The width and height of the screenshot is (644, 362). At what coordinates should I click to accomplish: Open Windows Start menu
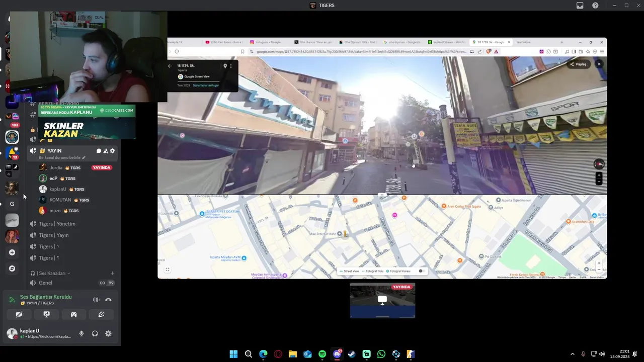coord(233,354)
